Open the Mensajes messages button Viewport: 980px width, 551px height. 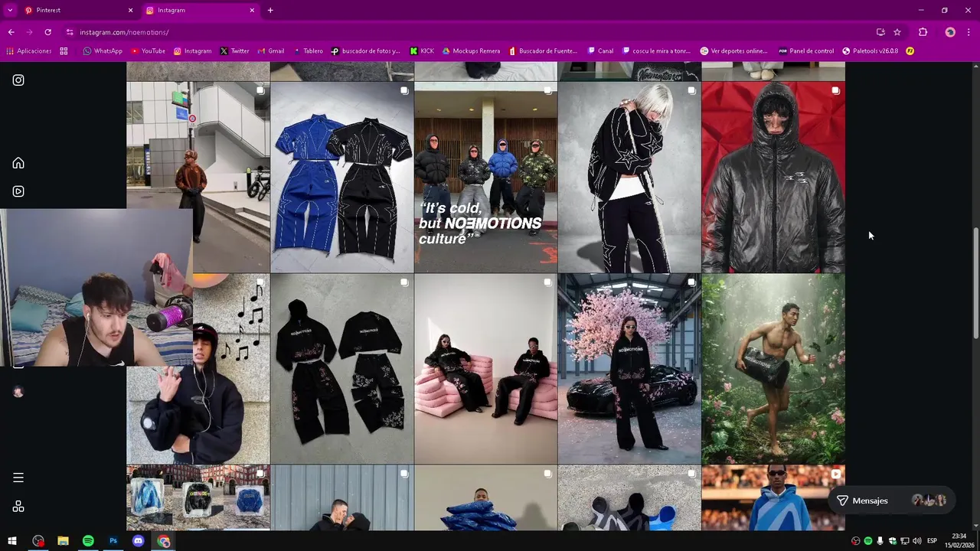point(892,500)
